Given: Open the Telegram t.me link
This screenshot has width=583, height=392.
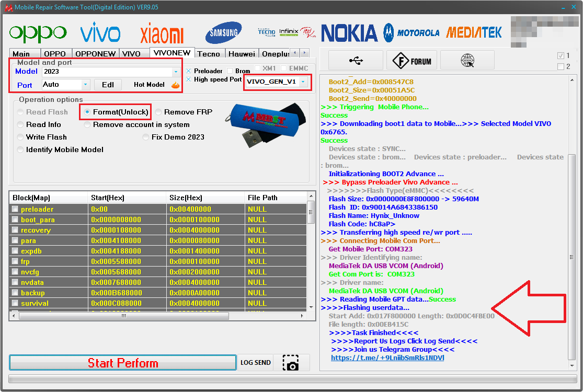Looking at the screenshot, I should pos(387,358).
